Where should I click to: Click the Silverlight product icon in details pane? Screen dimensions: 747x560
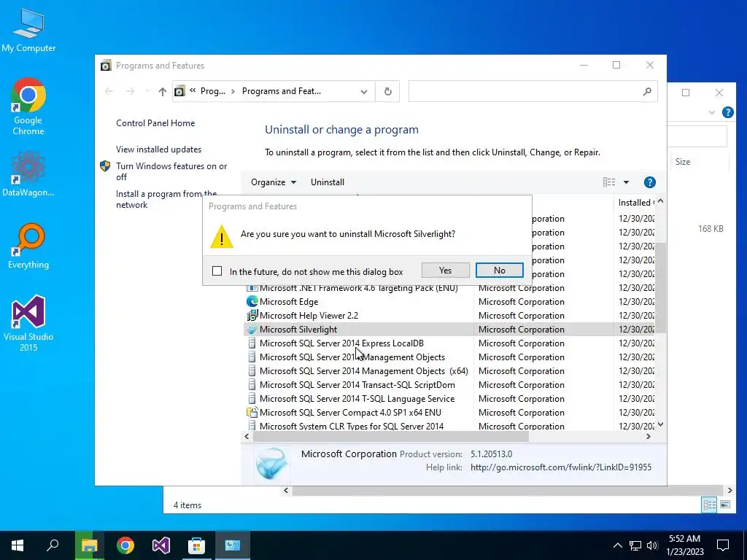271,463
